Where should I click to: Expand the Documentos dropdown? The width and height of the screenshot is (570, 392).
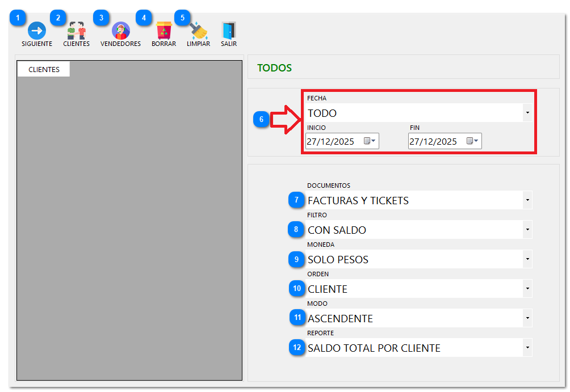click(x=527, y=200)
